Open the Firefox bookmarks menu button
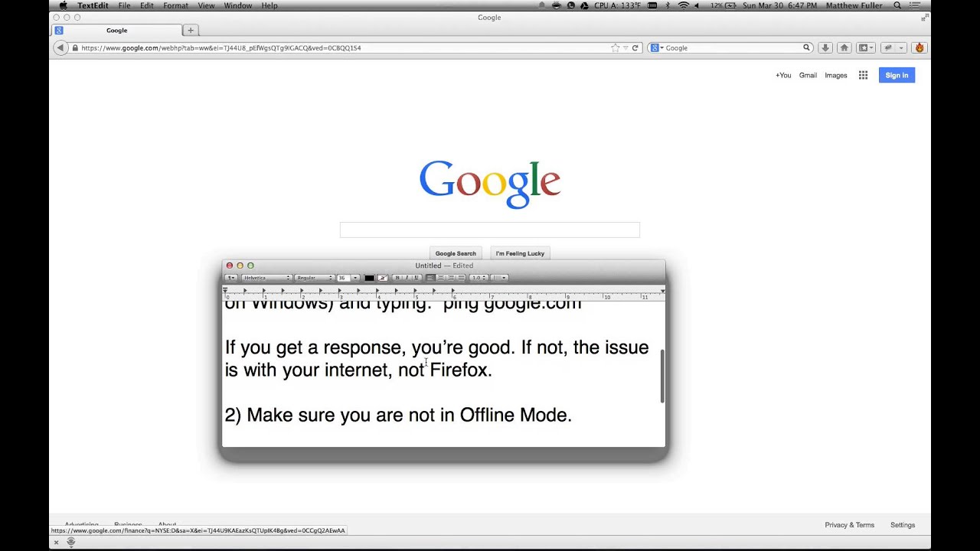The width and height of the screenshot is (980, 551). pos(866,47)
